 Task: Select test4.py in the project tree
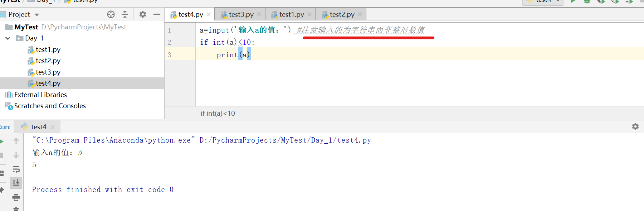pos(48,83)
